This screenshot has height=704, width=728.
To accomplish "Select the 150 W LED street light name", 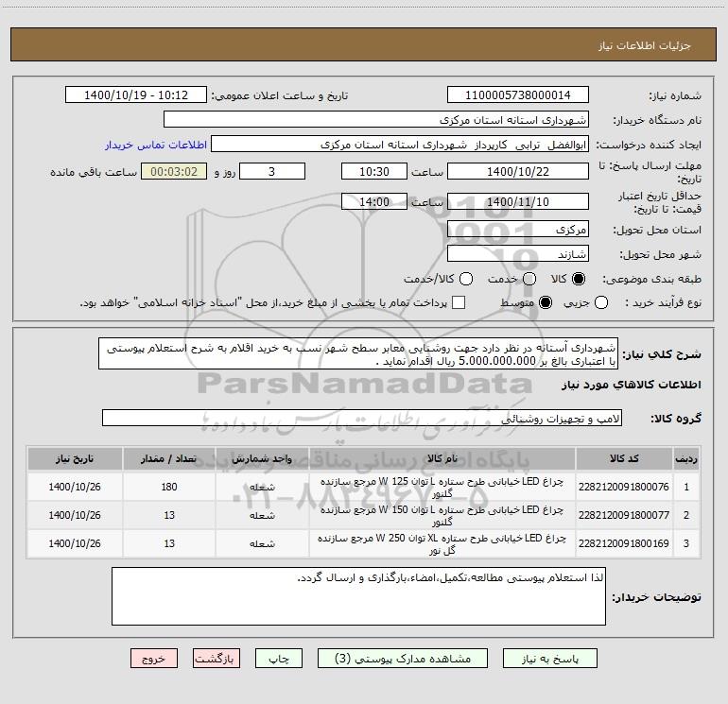I will [442, 516].
